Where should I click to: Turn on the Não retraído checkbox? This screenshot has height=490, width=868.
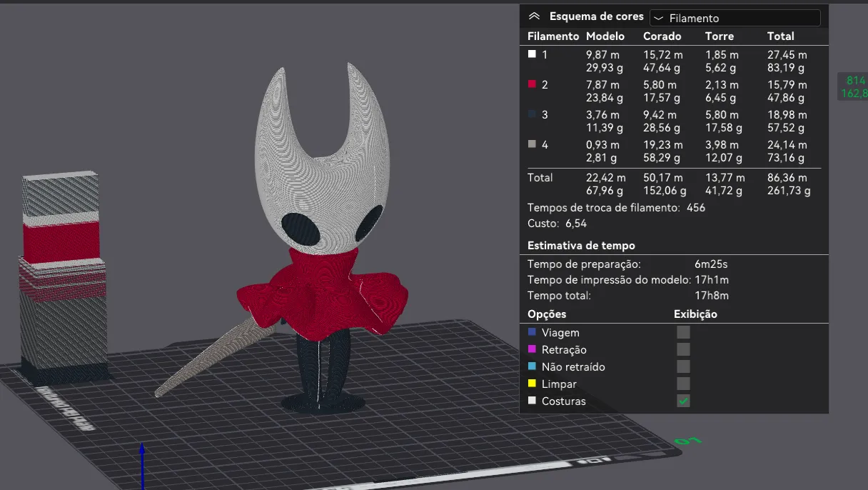click(683, 366)
